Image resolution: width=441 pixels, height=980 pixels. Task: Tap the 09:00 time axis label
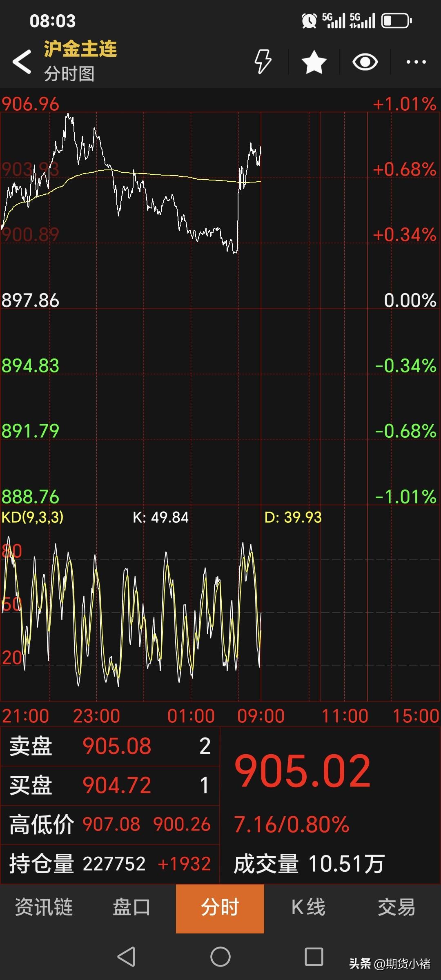tap(261, 716)
